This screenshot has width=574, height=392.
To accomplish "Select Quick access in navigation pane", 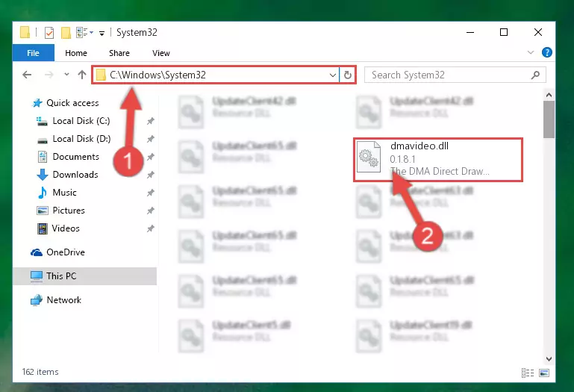I will point(72,103).
